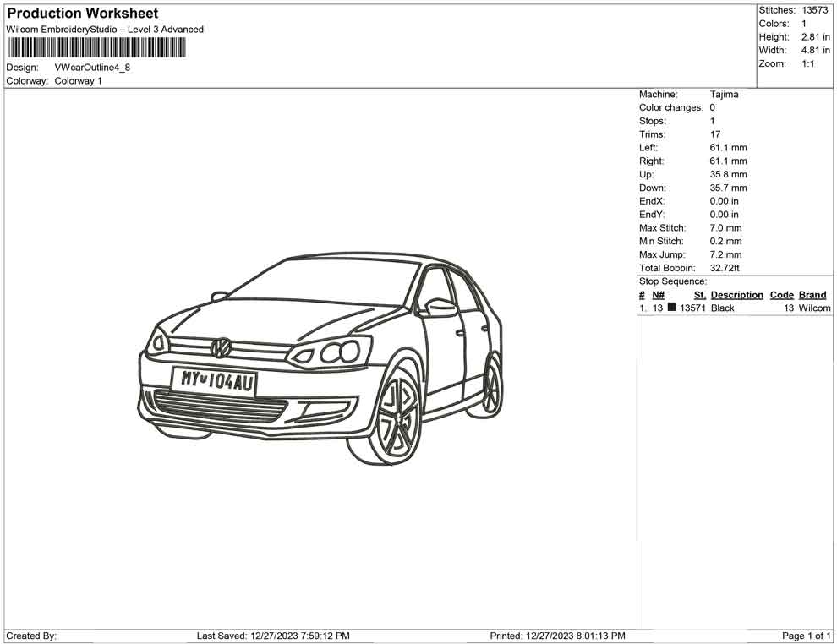837x644 pixels.
Task: Select the car's rear wheel
Action: click(490, 387)
